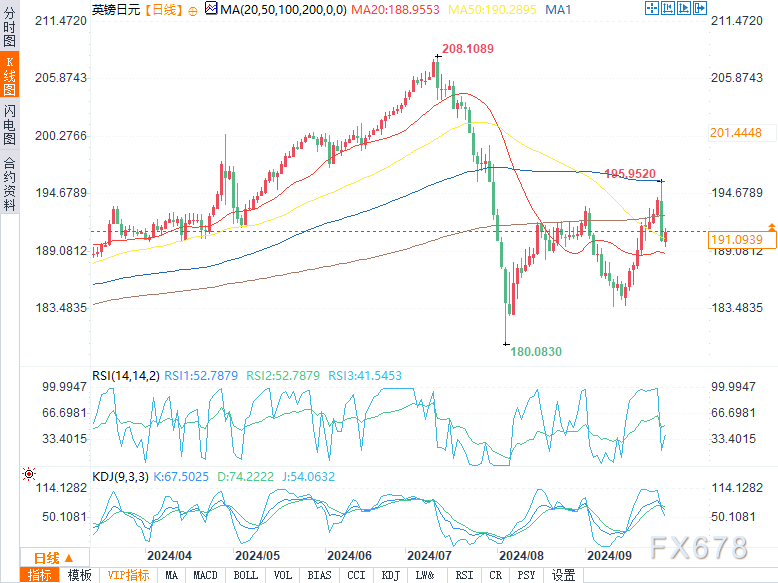
Task: Open the 合约资料 side tab
Action: pyautogui.click(x=9, y=183)
